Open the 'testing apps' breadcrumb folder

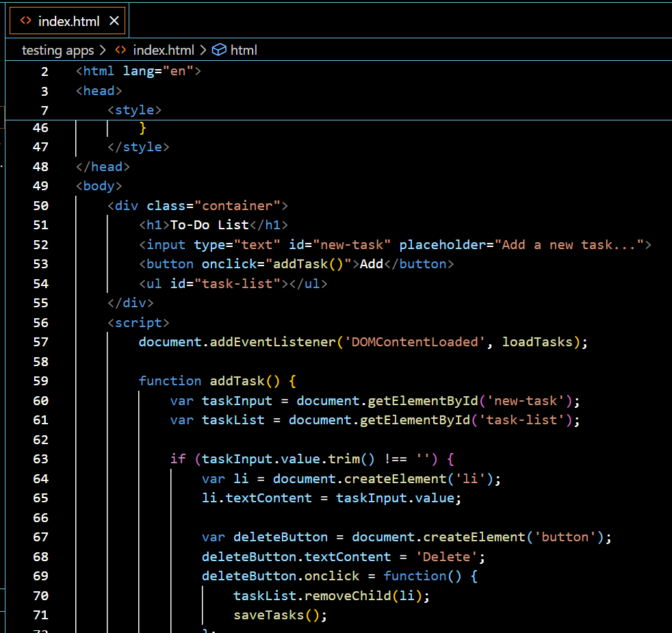point(58,50)
